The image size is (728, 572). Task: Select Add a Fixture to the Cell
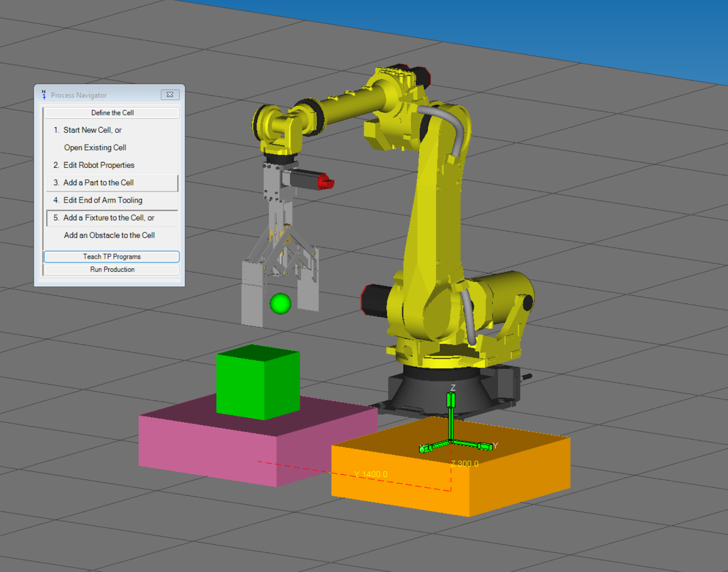[112, 218]
